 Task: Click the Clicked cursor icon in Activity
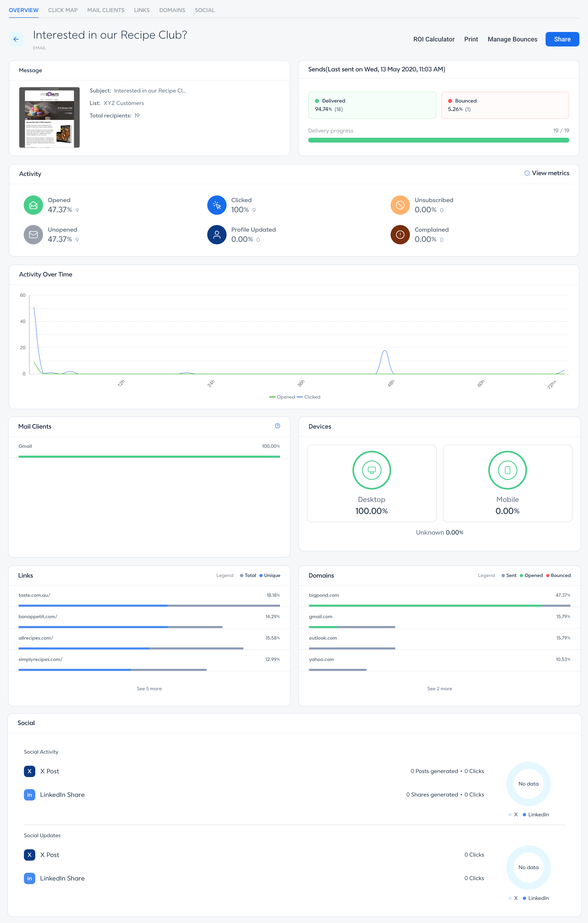(217, 205)
